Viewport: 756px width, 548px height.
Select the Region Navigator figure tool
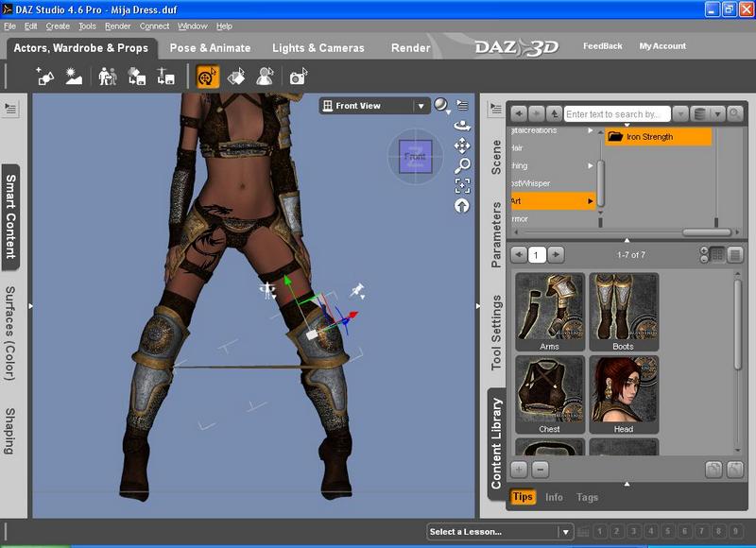click(266, 77)
